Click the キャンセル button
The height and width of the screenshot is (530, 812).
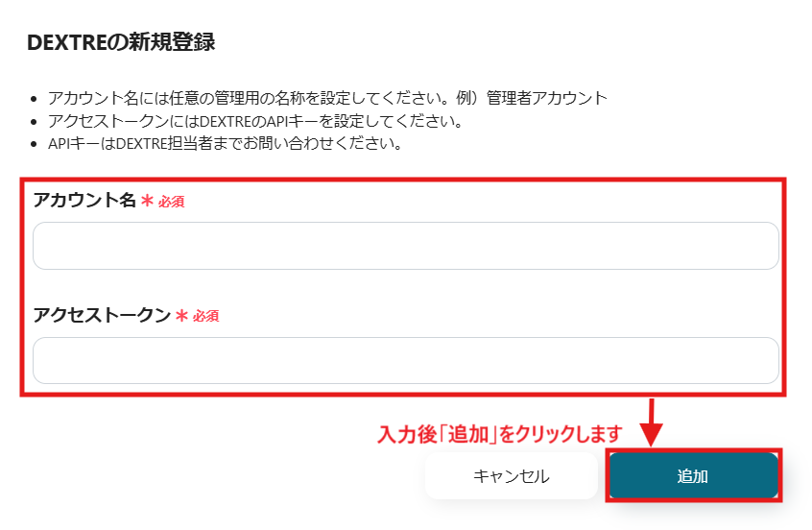[511, 476]
